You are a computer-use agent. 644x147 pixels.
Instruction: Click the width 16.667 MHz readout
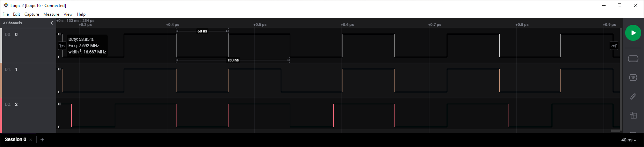[87, 52]
